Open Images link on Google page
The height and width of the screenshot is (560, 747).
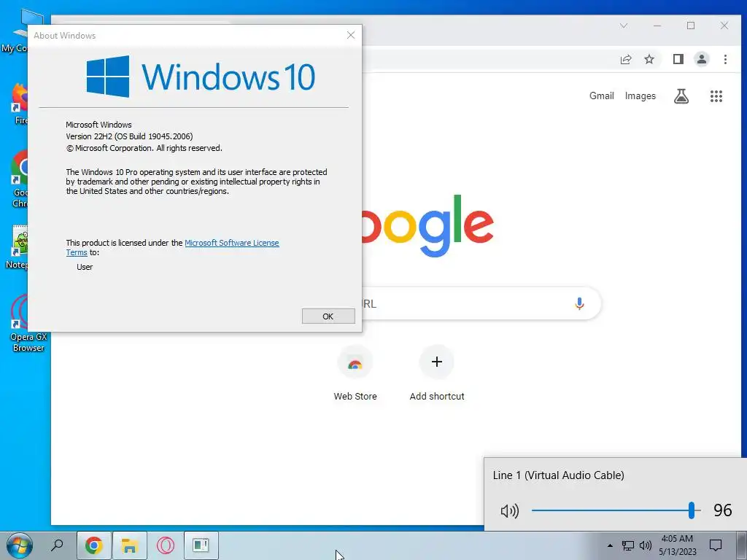click(x=640, y=96)
